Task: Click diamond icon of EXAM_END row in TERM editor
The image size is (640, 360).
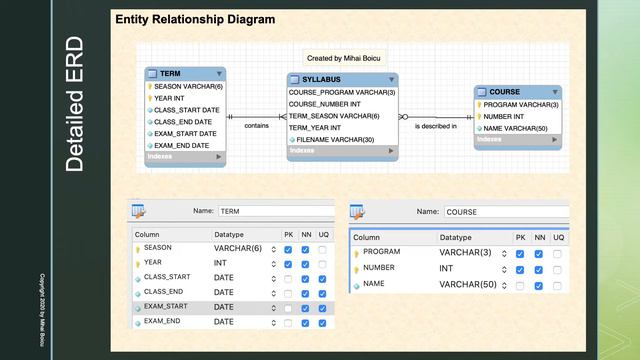Action: coord(138,323)
